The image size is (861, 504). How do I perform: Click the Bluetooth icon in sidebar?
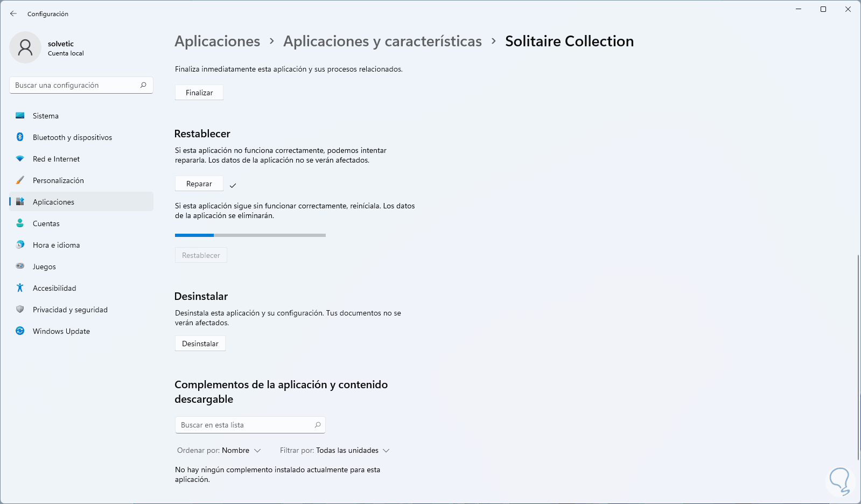(x=20, y=137)
